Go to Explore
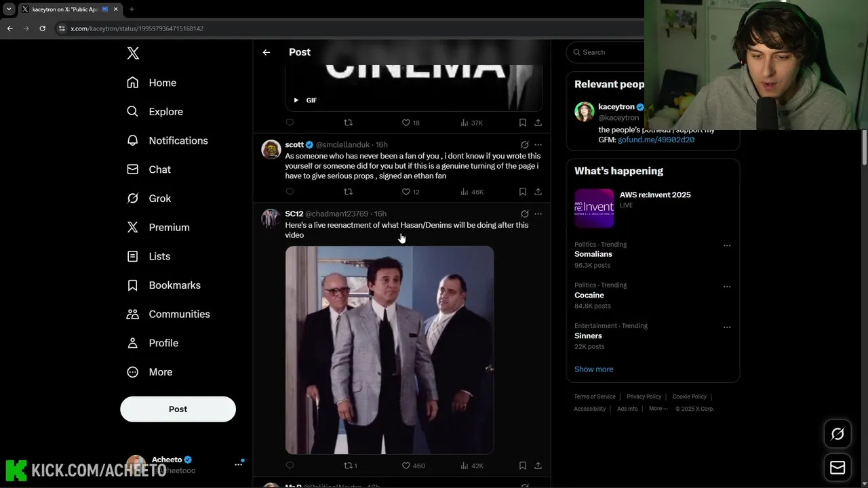Viewport: 868px width, 488px height. 155,112
